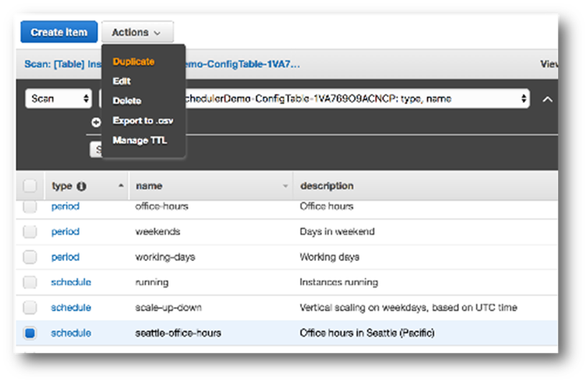This screenshot has width=588, height=383.
Task: Choose Delete from the Actions menu
Action: point(127,100)
